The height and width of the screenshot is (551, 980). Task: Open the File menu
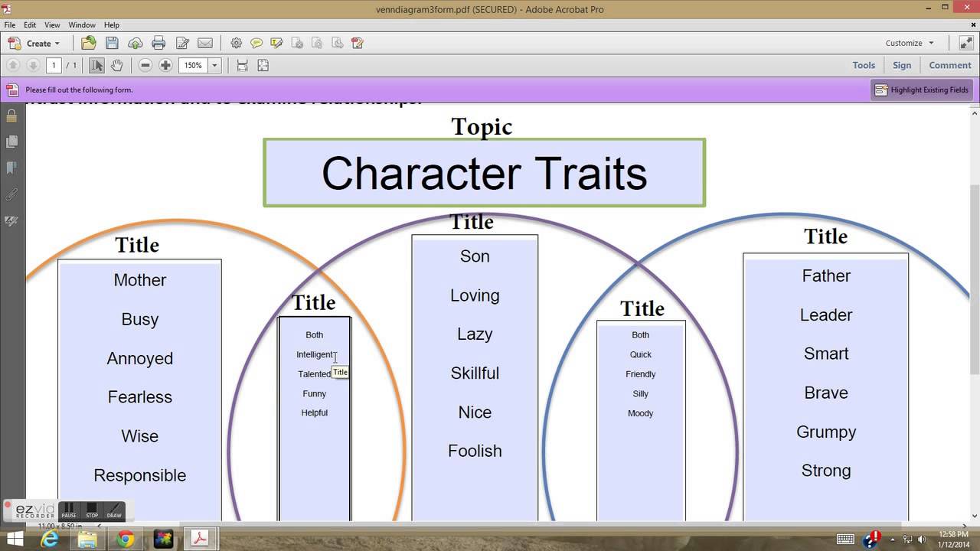(x=9, y=25)
